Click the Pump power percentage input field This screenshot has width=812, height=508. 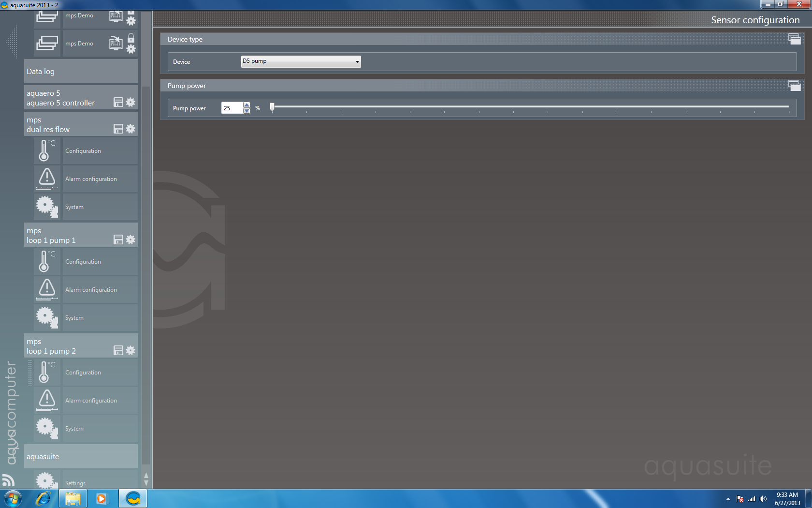point(232,108)
